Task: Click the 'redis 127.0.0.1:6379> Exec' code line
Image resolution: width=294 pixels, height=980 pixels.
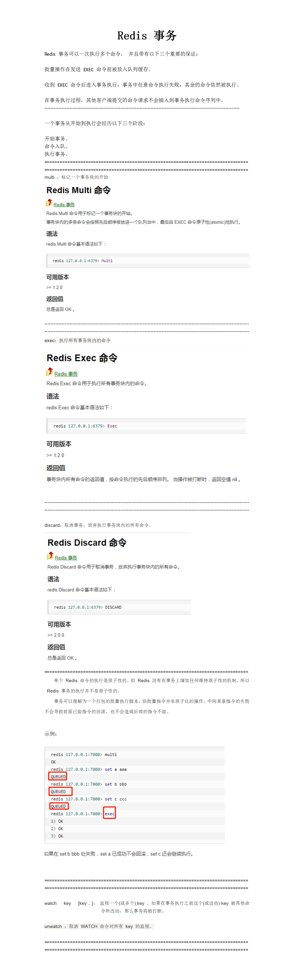Action: [85, 426]
